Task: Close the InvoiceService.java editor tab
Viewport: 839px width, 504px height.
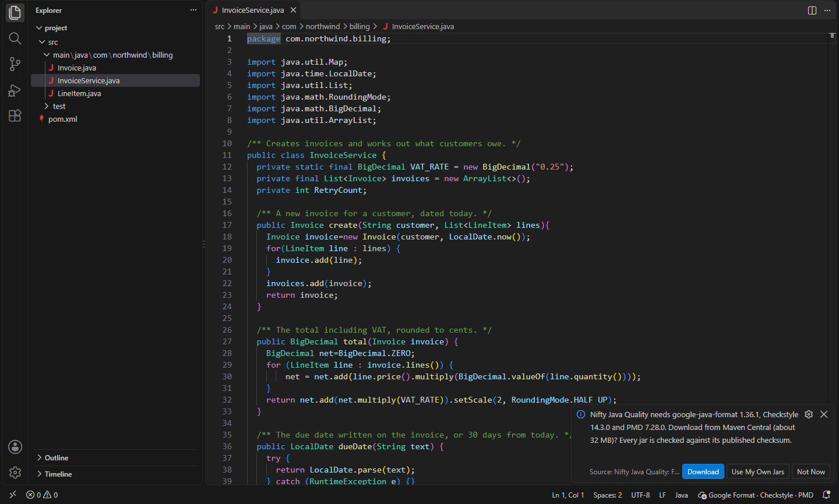Action: click(294, 10)
